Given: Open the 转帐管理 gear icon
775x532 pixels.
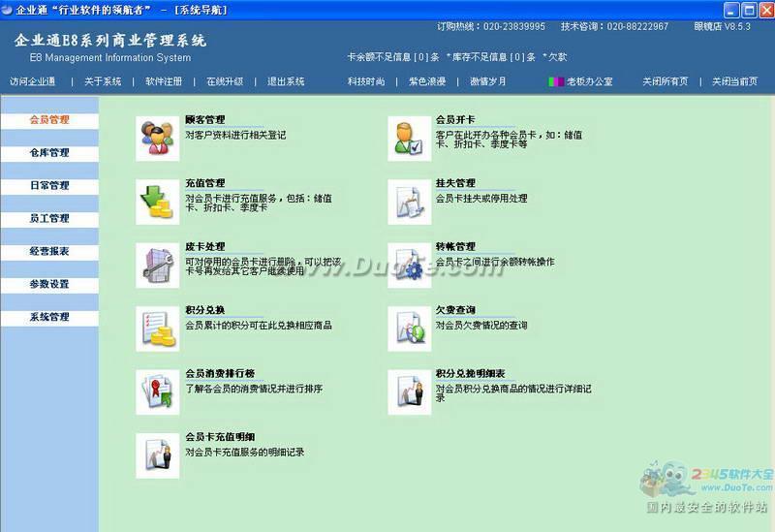Looking at the screenshot, I should point(409,266).
